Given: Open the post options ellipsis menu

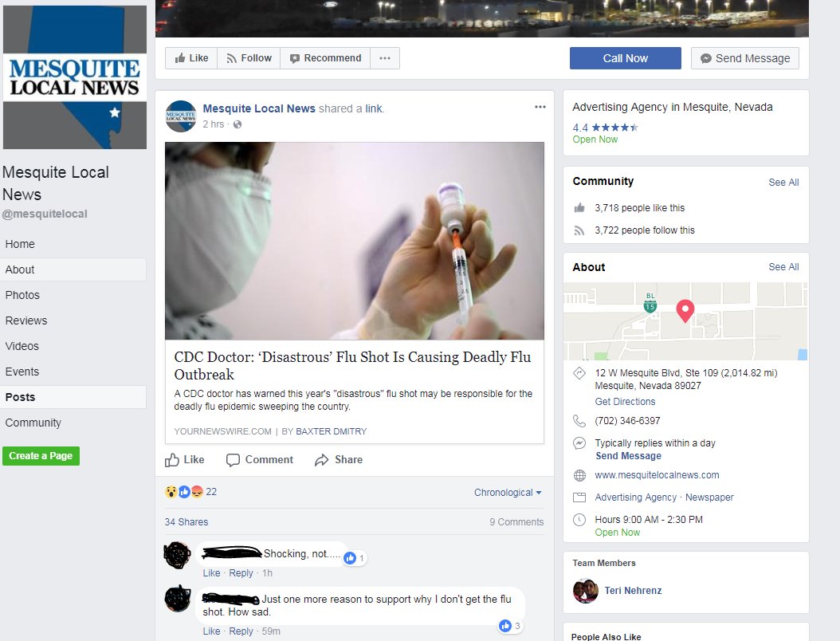Looking at the screenshot, I should (540, 107).
